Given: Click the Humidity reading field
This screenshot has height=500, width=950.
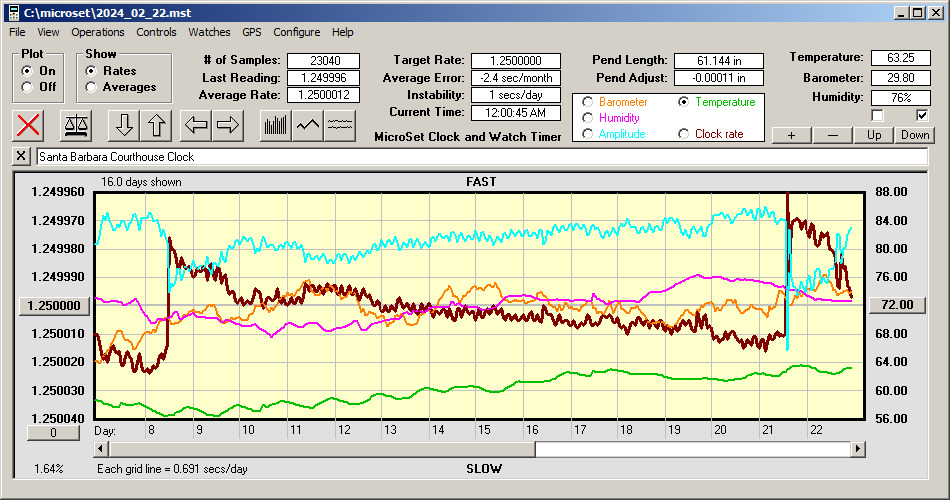Looking at the screenshot, I should click(x=900, y=98).
